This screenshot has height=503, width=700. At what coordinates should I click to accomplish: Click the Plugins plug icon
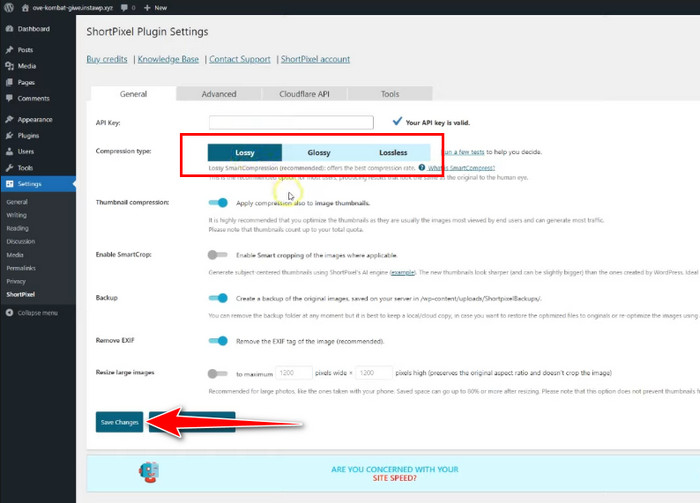click(9, 135)
